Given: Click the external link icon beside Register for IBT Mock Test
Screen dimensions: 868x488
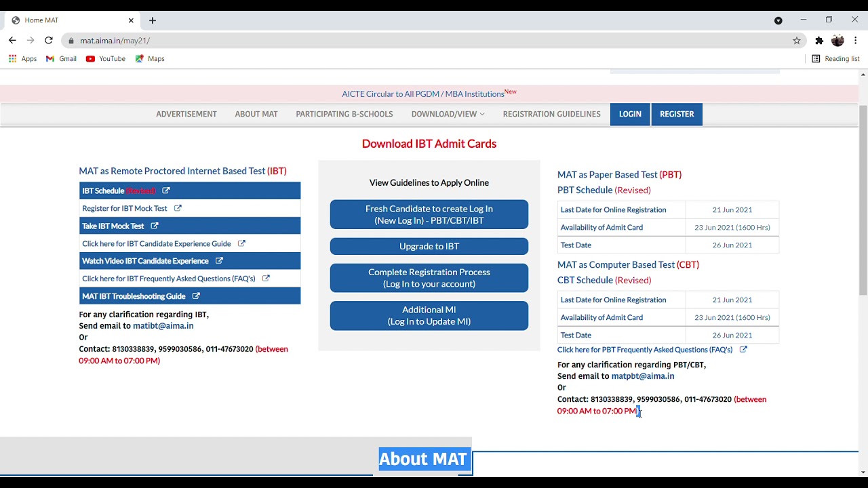Looking at the screenshot, I should pyautogui.click(x=178, y=208).
